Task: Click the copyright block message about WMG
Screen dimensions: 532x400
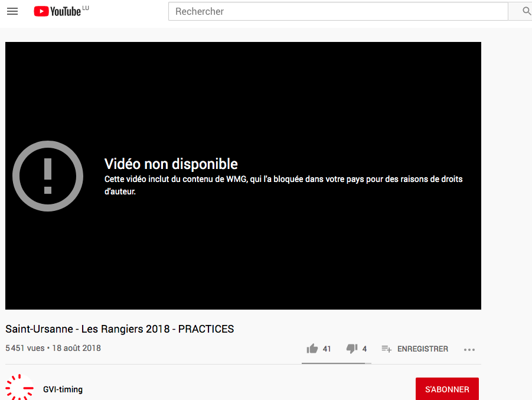Action: (x=283, y=185)
